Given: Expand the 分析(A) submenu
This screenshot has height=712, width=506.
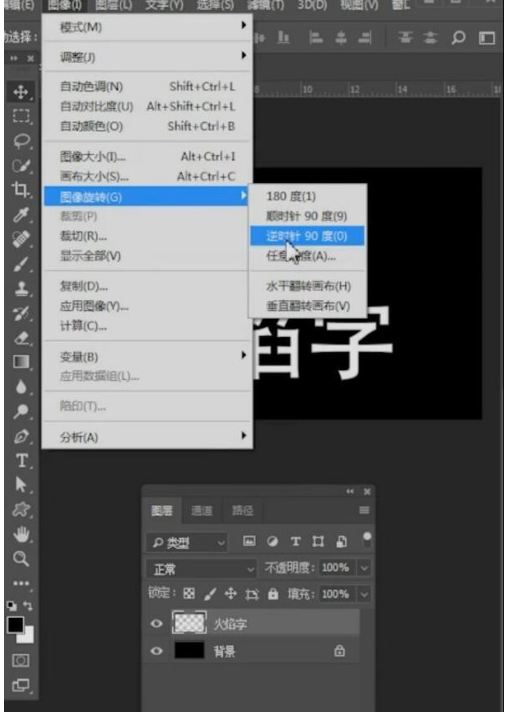Looking at the screenshot, I should pos(147,437).
